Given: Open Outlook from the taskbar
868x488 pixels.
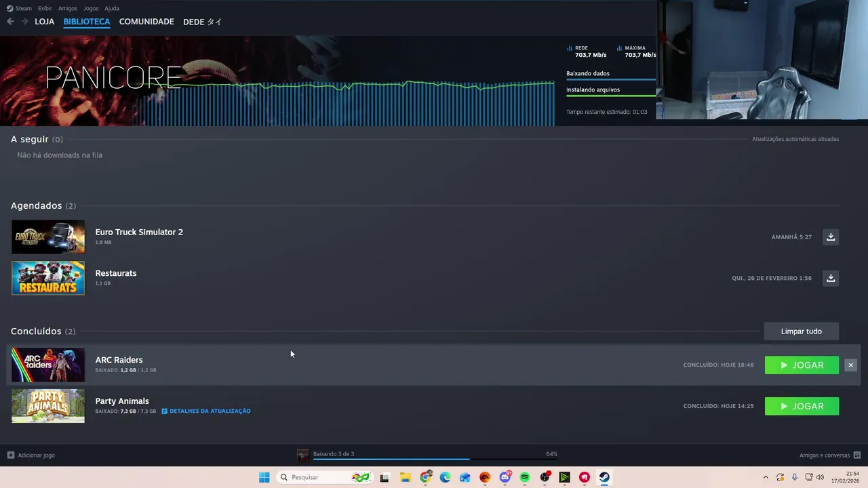Looking at the screenshot, I should (465, 477).
